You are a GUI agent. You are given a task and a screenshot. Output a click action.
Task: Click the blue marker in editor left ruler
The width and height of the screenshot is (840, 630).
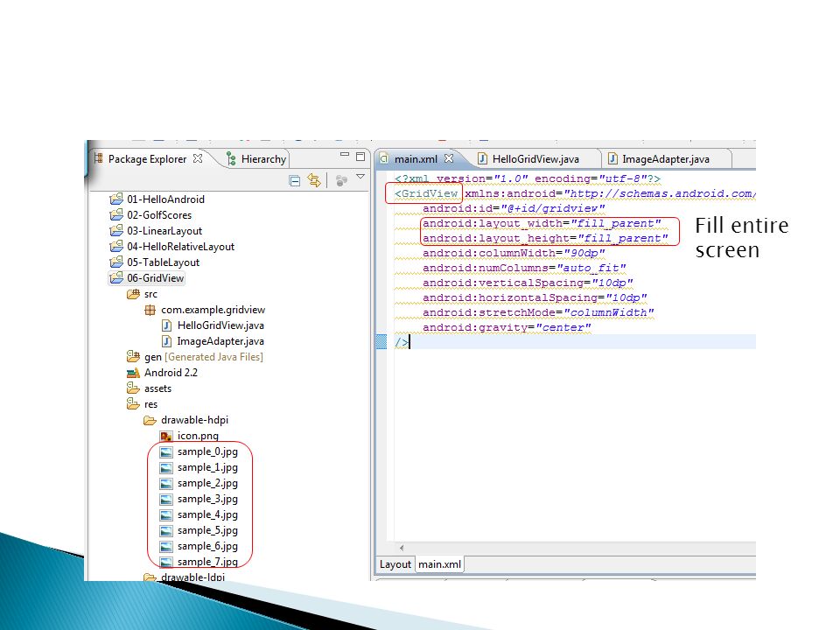pyautogui.click(x=381, y=342)
